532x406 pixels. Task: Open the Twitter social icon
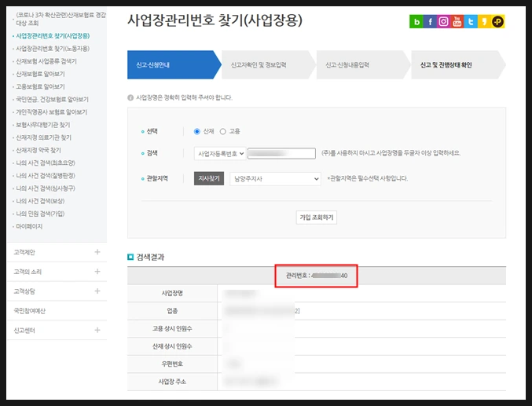[x=471, y=22]
